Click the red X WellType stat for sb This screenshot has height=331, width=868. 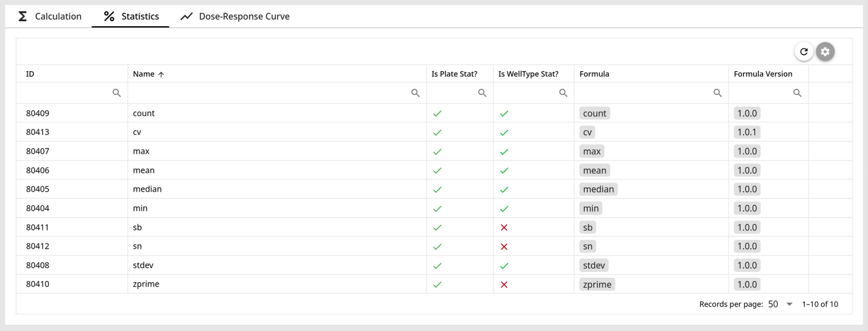pyautogui.click(x=504, y=227)
